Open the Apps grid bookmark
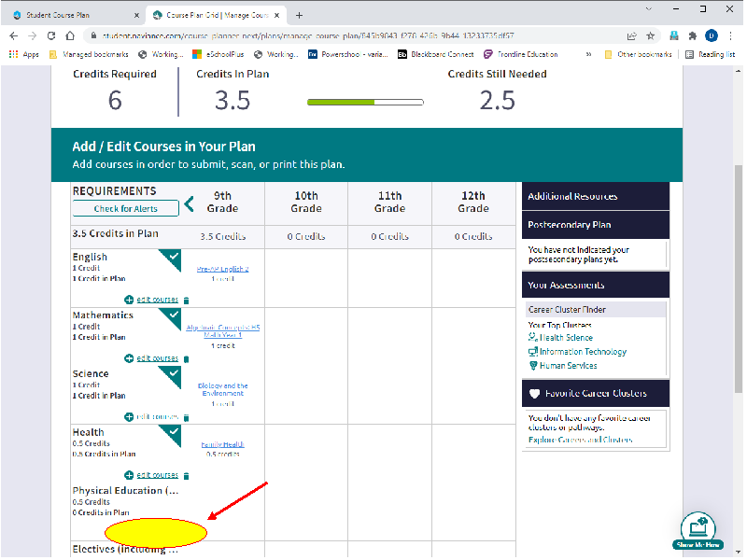 click(24, 54)
